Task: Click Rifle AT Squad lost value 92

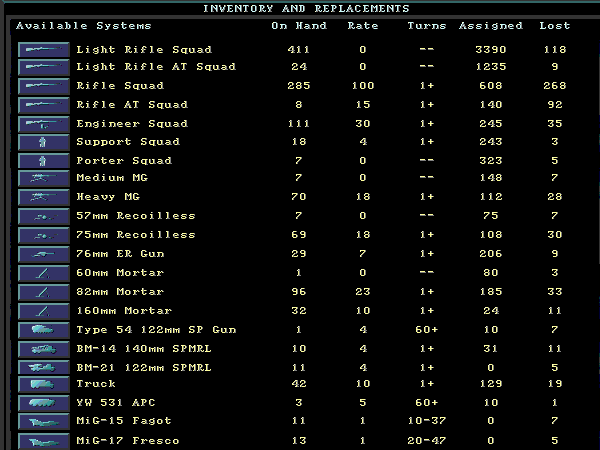Action: tap(555, 105)
